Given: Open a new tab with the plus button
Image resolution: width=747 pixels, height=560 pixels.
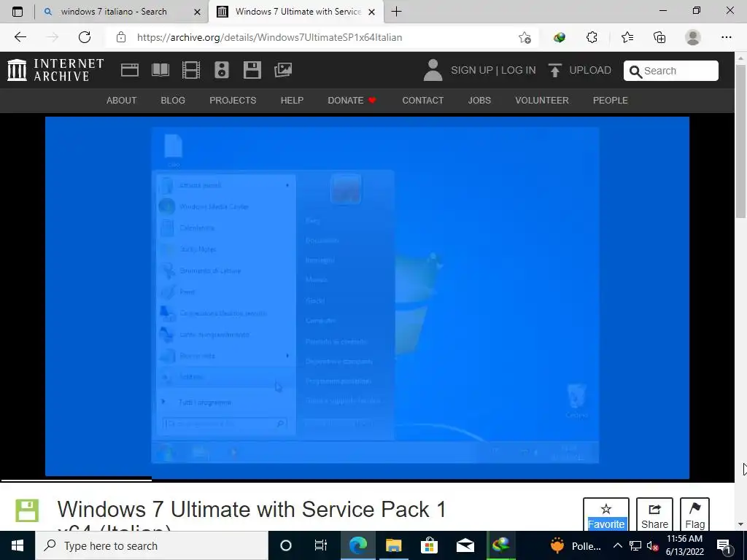Looking at the screenshot, I should tap(396, 12).
